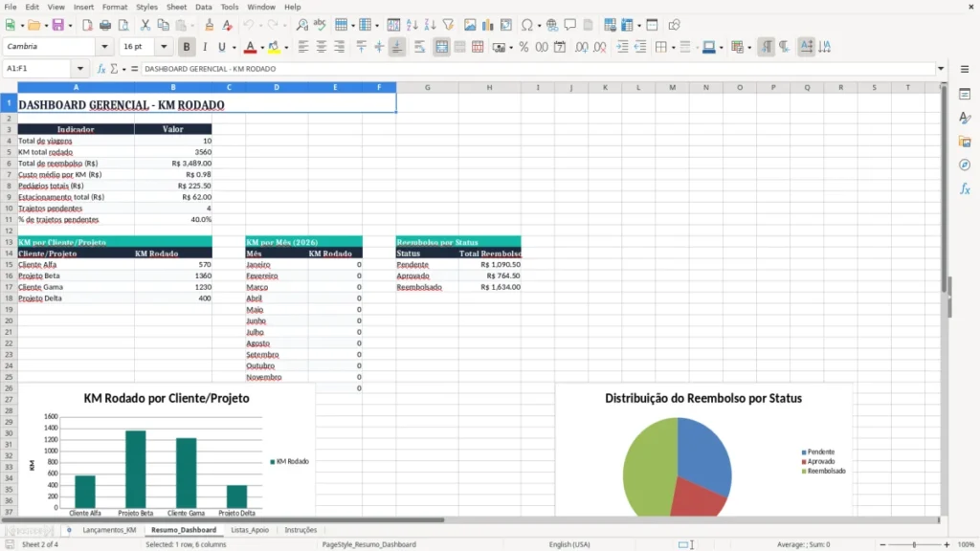980x551 pixels.
Task: Open the sidebar Styles icon
Action: point(965,118)
